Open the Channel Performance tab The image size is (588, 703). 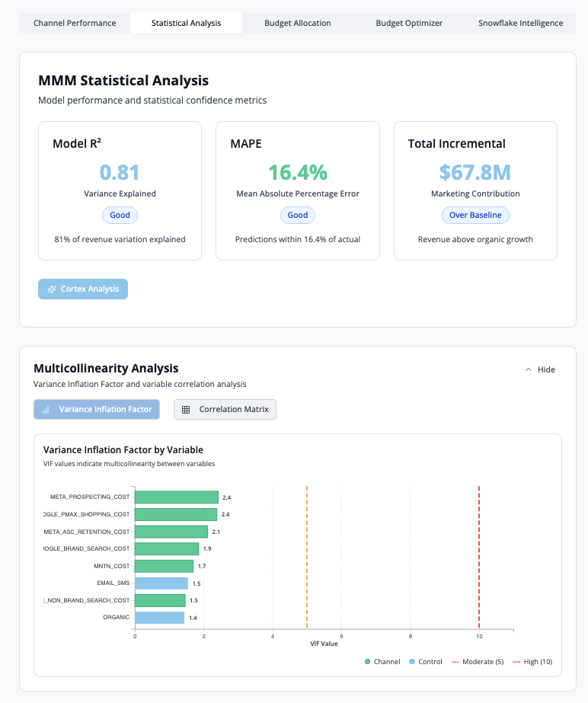pyautogui.click(x=75, y=23)
